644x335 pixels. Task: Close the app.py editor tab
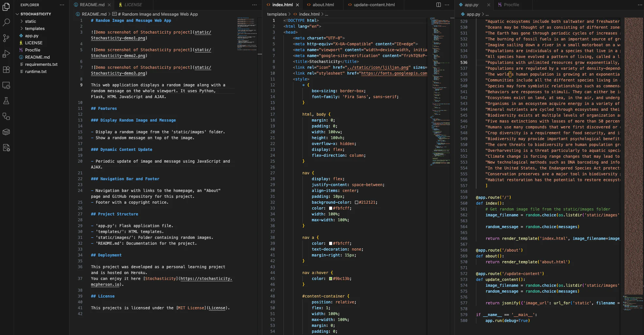point(488,5)
